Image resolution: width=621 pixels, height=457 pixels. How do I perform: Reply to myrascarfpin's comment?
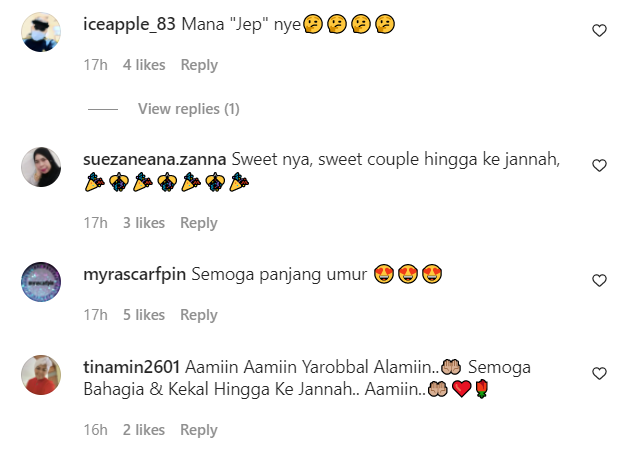point(199,315)
